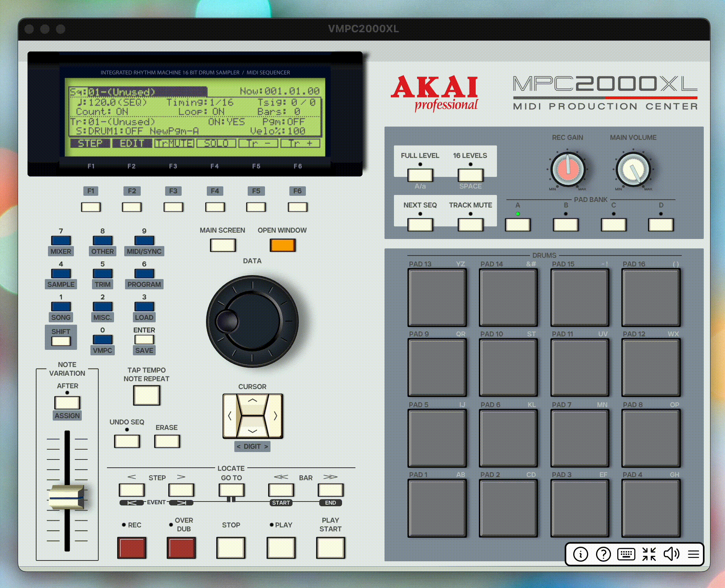
Task: Toggle the Track Mute button
Action: (x=470, y=224)
